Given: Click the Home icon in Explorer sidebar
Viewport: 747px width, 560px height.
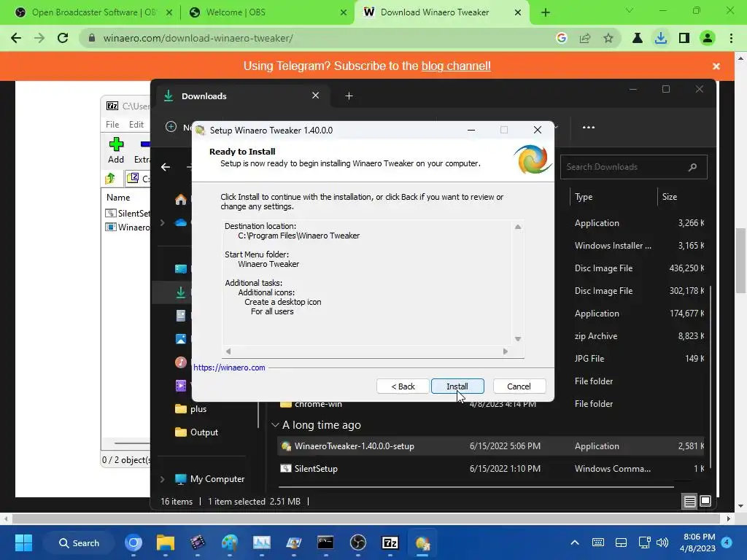Looking at the screenshot, I should [181, 200].
